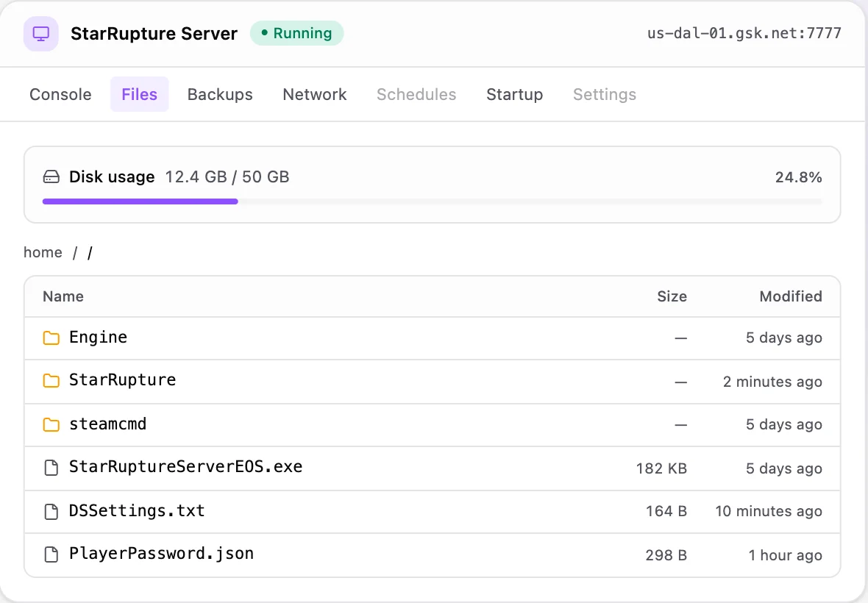Click the DSSettings.txt file icon
Image resolution: width=868 pixels, height=603 pixels.
click(x=51, y=511)
